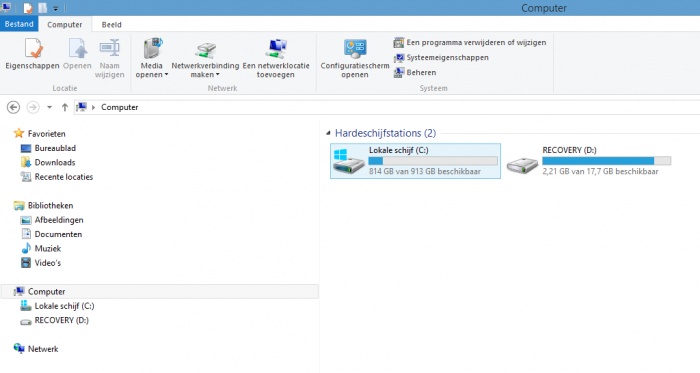Click Beheren in Systeem group
This screenshot has width=700, height=373.
pyautogui.click(x=415, y=72)
